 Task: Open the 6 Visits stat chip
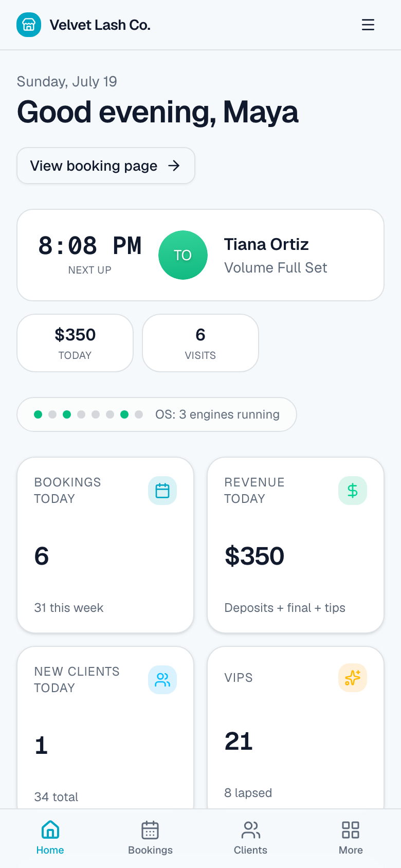200,343
